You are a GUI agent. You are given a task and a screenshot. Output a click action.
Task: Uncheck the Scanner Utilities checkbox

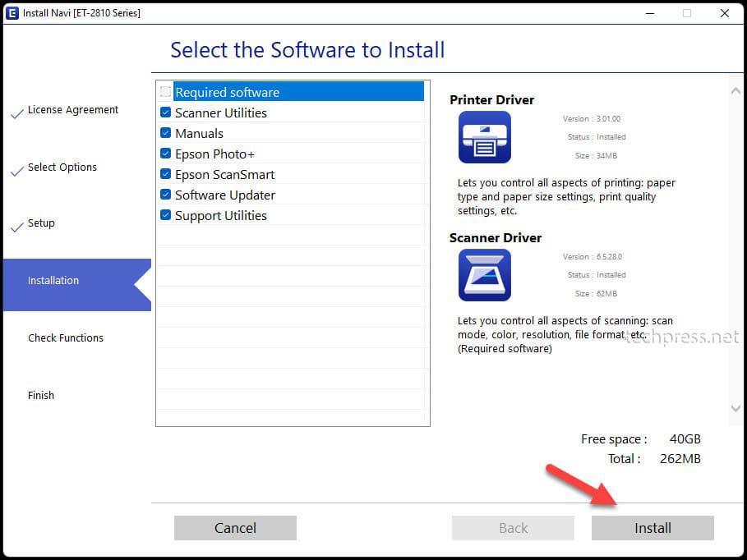click(165, 112)
